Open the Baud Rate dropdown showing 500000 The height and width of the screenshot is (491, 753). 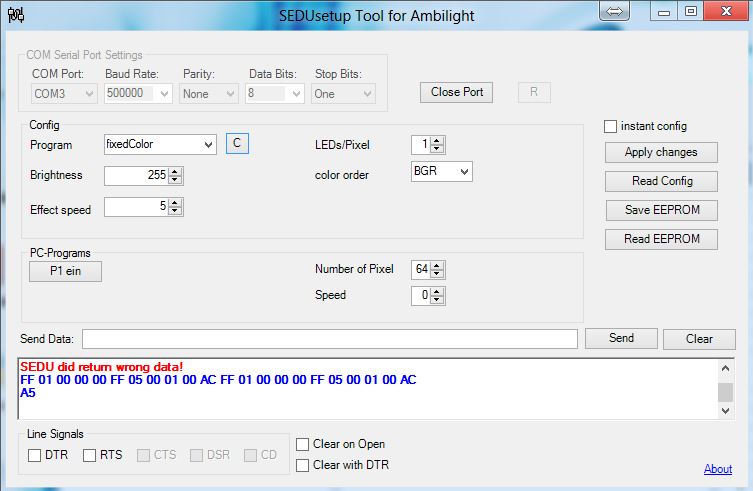pos(138,94)
